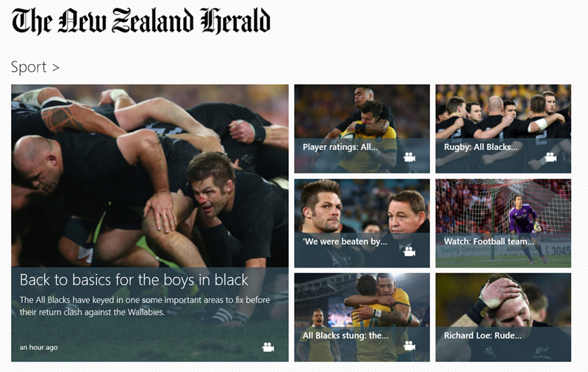This screenshot has height=372, width=588.
Task: Select the scrum photo on featured story
Action: coord(150,176)
